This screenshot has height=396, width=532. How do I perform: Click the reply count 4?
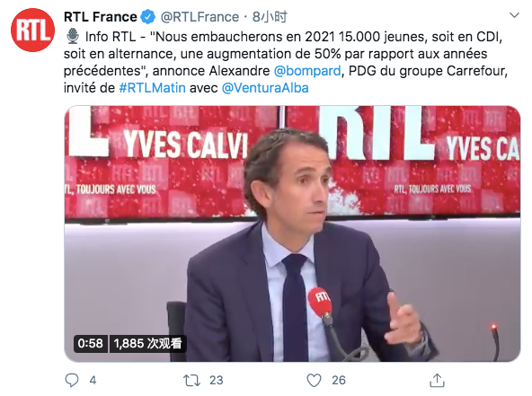[x=93, y=381]
